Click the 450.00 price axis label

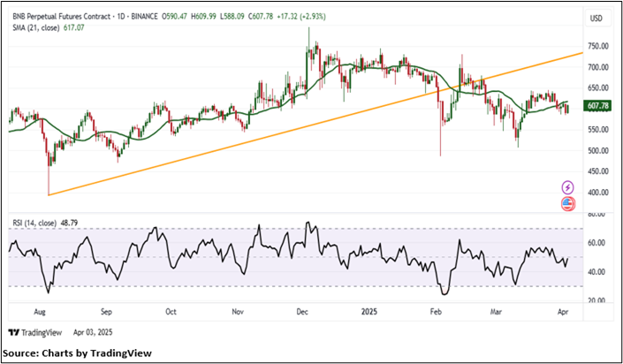(598, 171)
